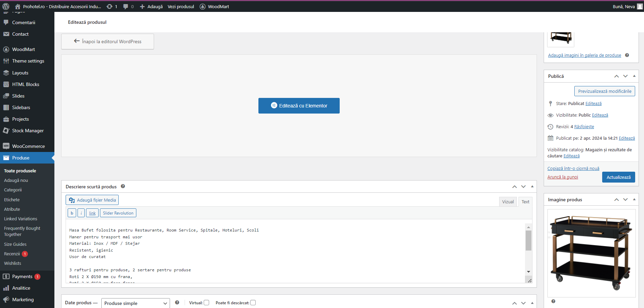Toggle the Virtual checkbox
The image size is (644, 308).
[x=206, y=303]
